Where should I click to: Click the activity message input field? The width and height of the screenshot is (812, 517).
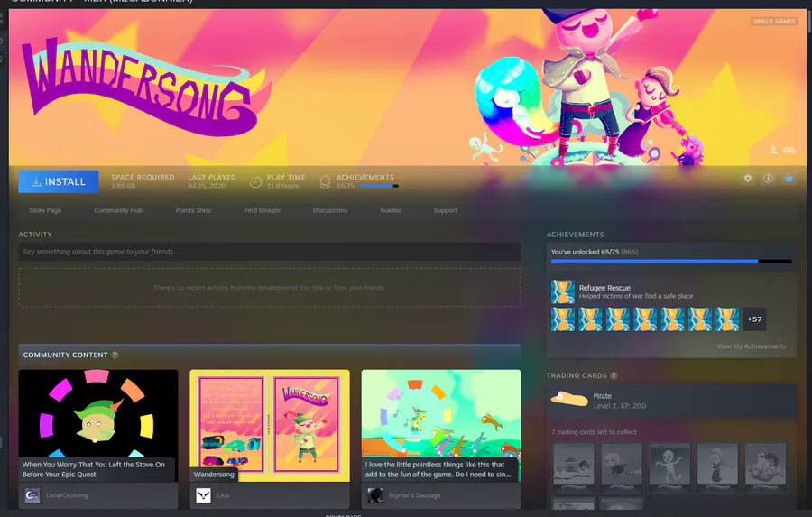pyautogui.click(x=269, y=252)
